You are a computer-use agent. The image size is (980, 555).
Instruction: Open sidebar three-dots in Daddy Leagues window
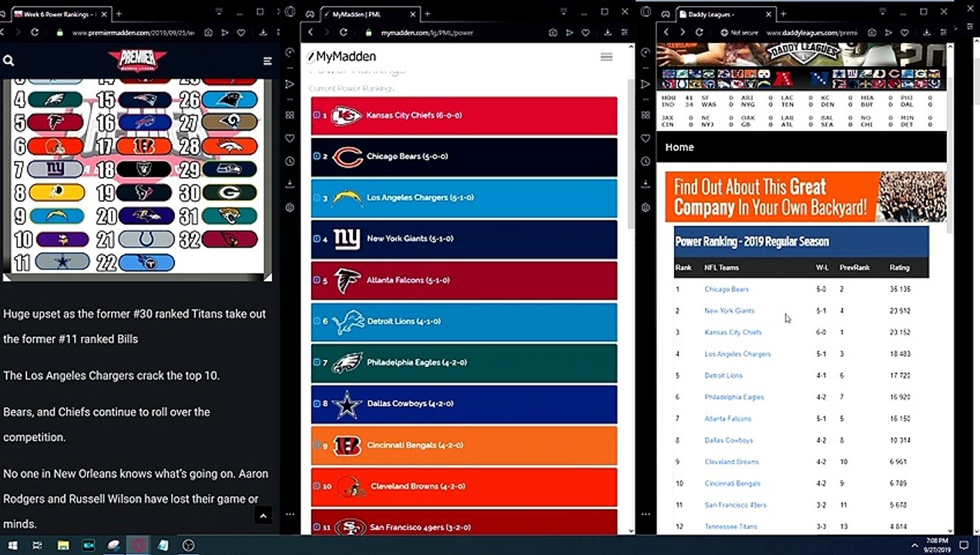(646, 514)
